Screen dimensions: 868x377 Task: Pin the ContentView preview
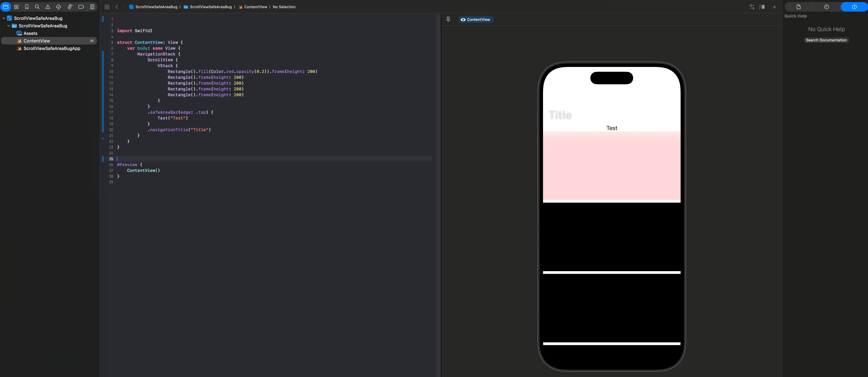click(x=448, y=20)
